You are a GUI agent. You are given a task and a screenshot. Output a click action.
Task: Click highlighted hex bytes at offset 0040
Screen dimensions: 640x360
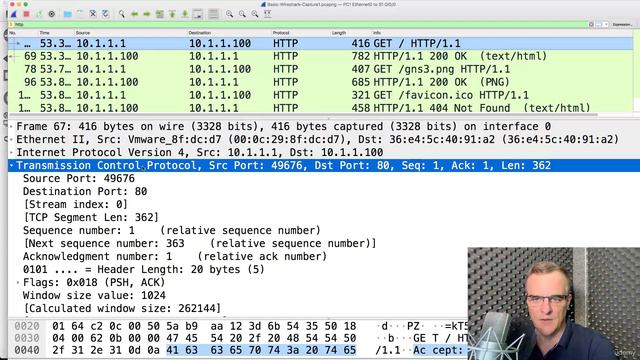[x=261, y=350]
